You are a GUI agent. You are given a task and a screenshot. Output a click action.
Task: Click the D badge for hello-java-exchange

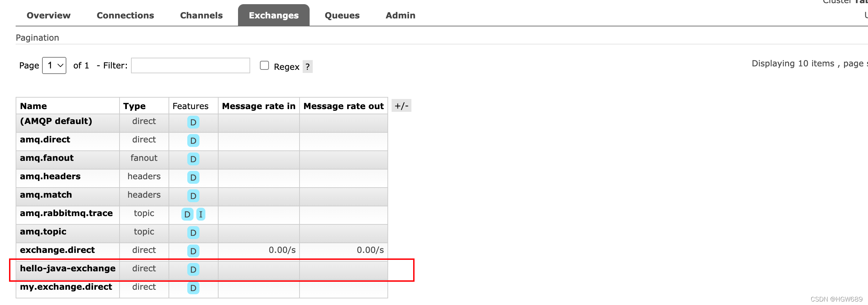[x=193, y=270]
